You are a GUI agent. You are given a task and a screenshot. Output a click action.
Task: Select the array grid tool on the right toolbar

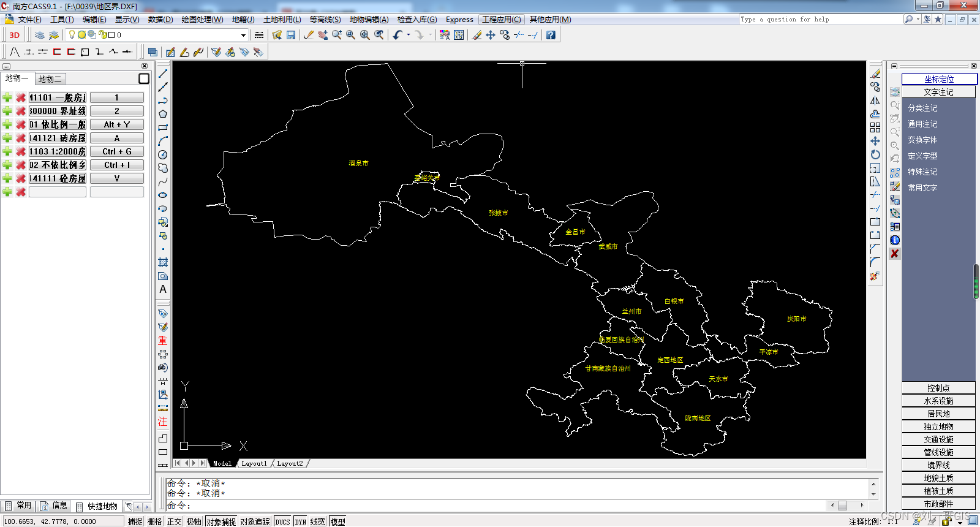875,127
